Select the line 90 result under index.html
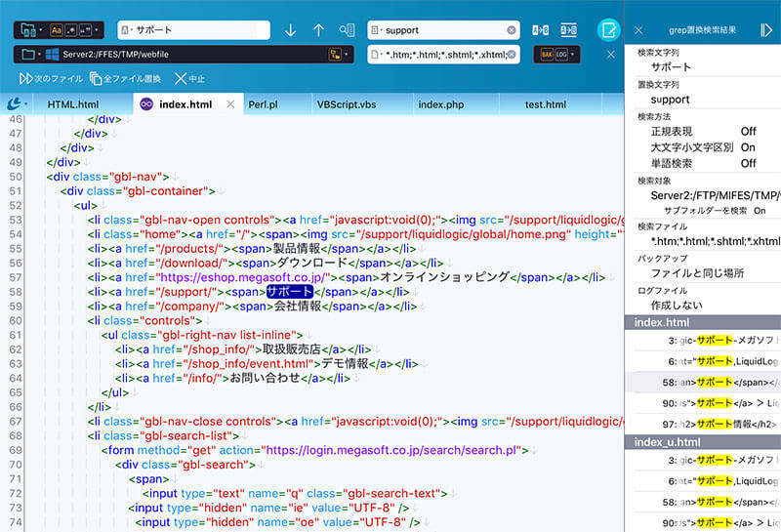The height and width of the screenshot is (532, 781). [703, 402]
